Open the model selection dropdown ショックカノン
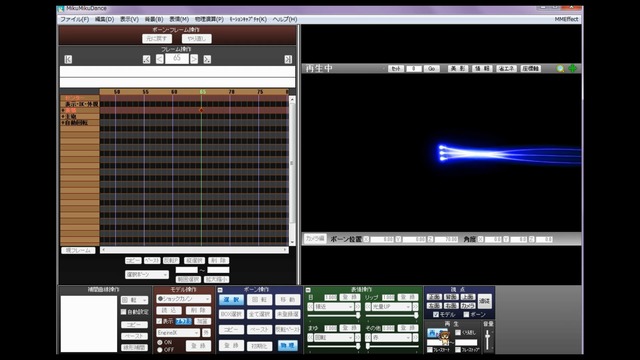 click(184, 299)
